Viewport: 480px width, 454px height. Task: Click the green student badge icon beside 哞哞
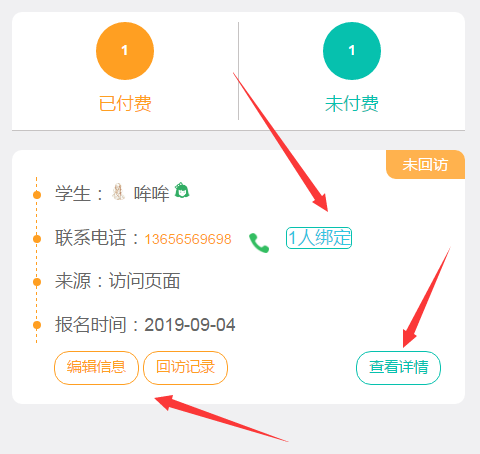[182, 190]
